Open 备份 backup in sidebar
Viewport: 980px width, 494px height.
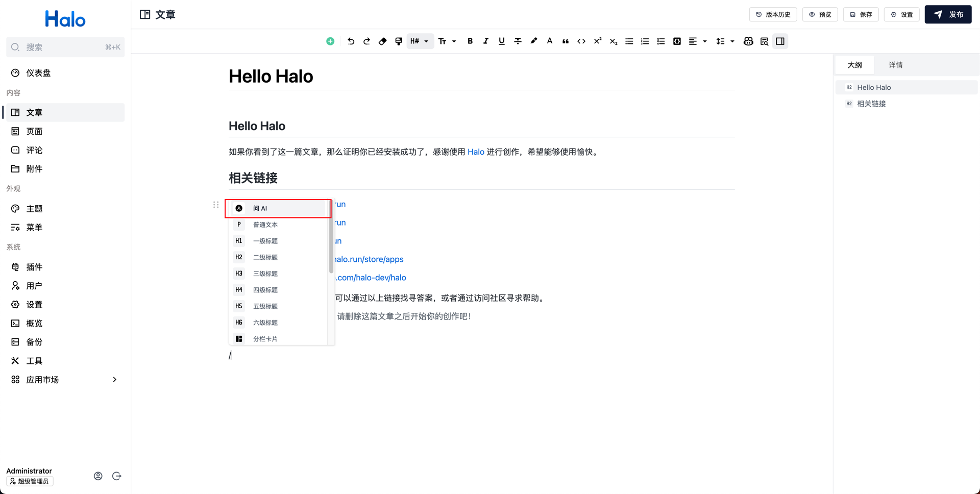click(x=65, y=342)
